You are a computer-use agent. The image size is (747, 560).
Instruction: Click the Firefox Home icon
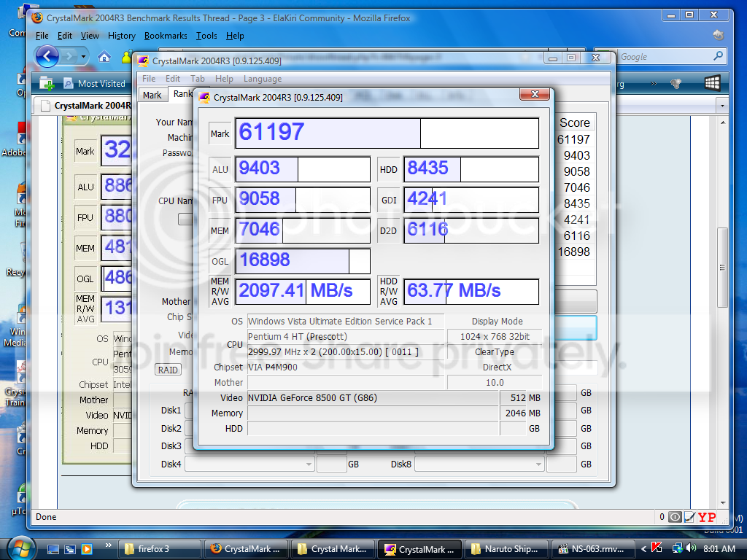click(x=104, y=57)
